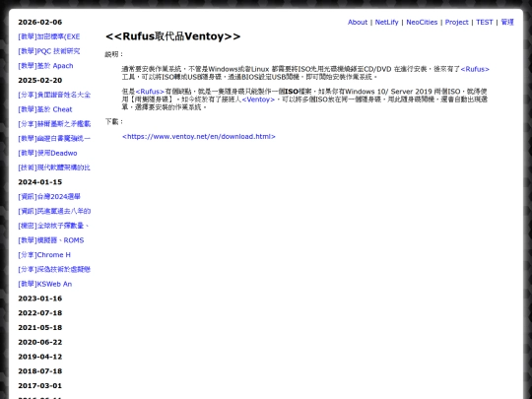Open the TEST navigation link

(x=484, y=22)
